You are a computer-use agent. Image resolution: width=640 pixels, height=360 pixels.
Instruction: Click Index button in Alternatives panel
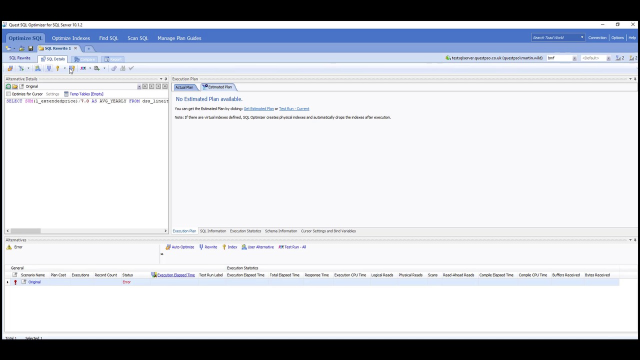pos(230,247)
